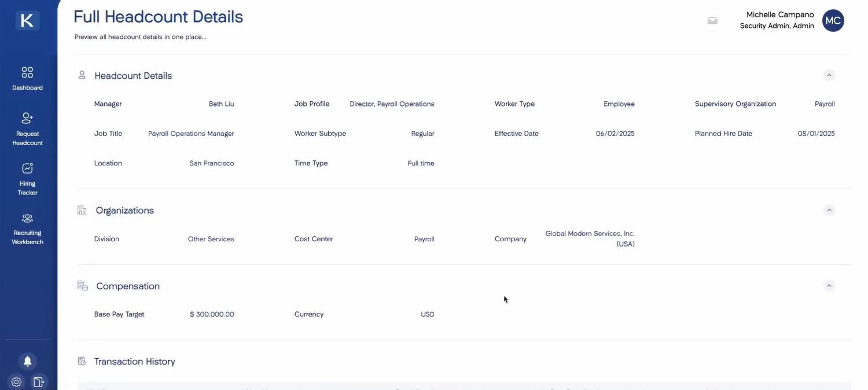Select effective date 06/02/2025

pyautogui.click(x=615, y=134)
